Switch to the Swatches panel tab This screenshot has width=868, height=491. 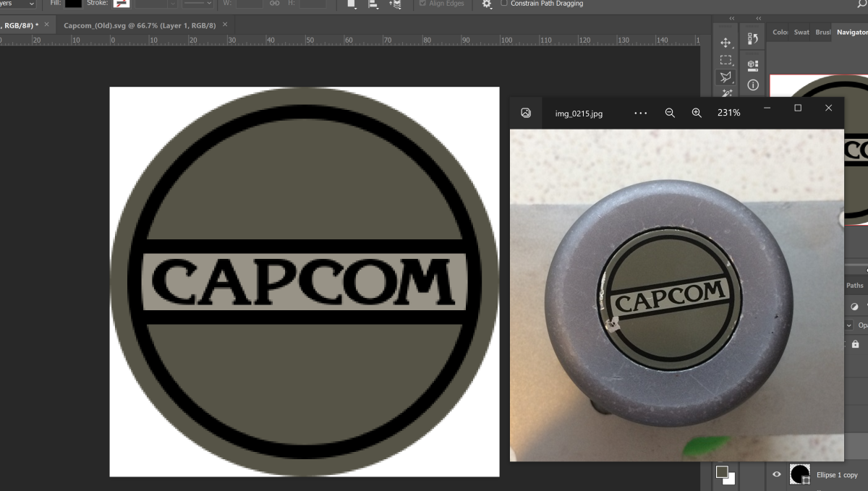pos(801,32)
